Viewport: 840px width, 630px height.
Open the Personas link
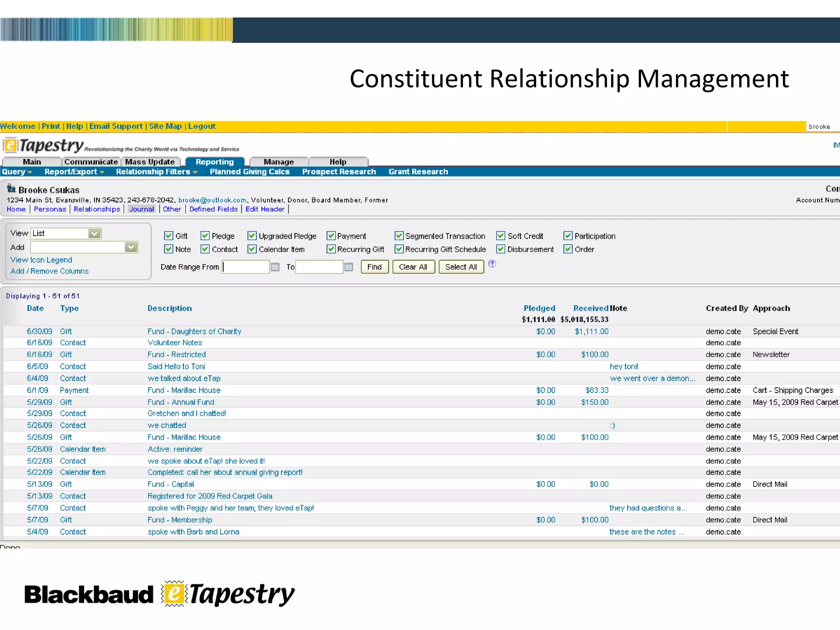click(50, 209)
